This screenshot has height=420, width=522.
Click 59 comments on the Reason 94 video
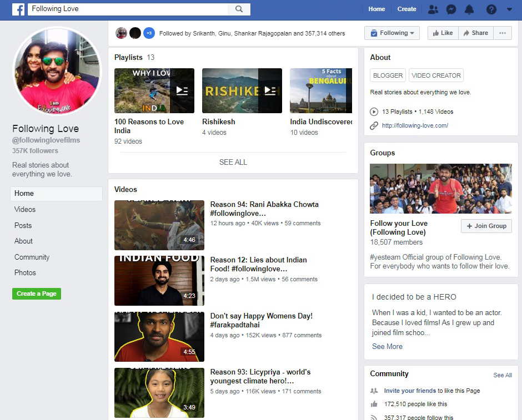click(x=303, y=223)
